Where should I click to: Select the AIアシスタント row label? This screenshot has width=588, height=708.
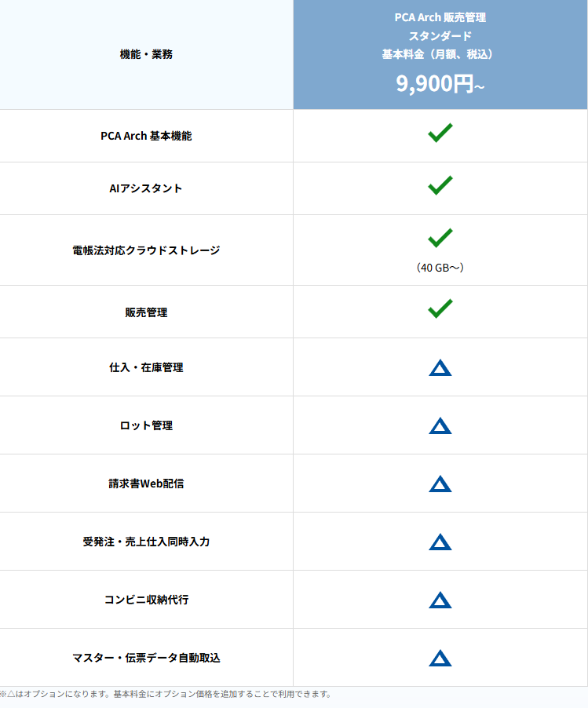[146, 188]
